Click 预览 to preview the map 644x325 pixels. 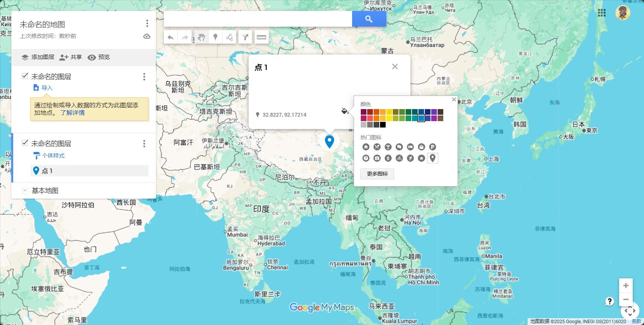99,57
